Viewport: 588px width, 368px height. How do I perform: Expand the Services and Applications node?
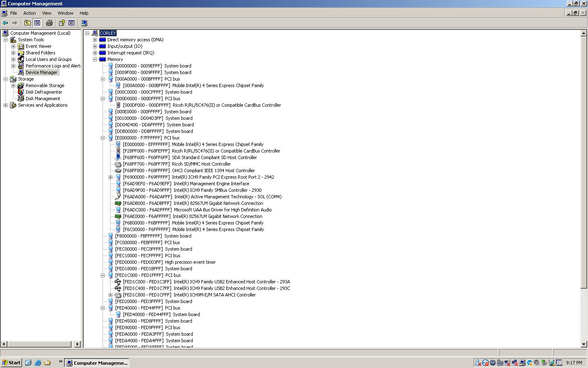click(x=5, y=105)
